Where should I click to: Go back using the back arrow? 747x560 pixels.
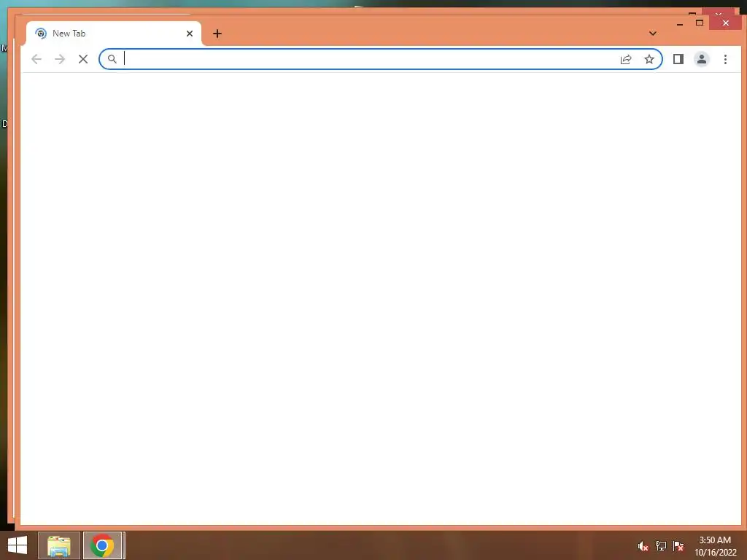point(36,59)
